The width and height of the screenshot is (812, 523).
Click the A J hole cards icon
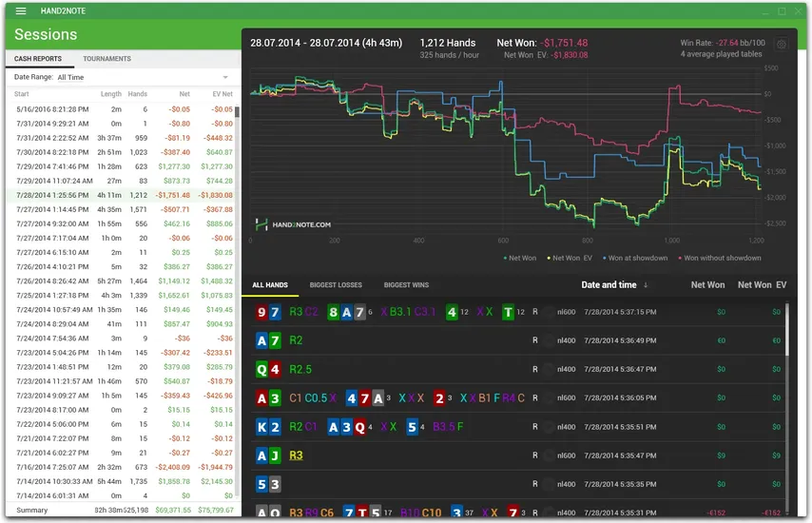point(268,455)
